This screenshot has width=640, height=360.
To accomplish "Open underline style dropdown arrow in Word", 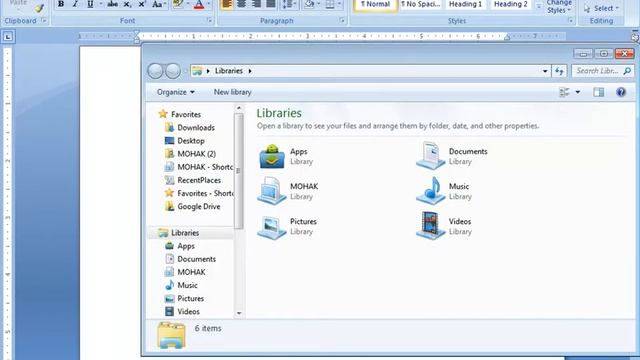I will [100, 4].
